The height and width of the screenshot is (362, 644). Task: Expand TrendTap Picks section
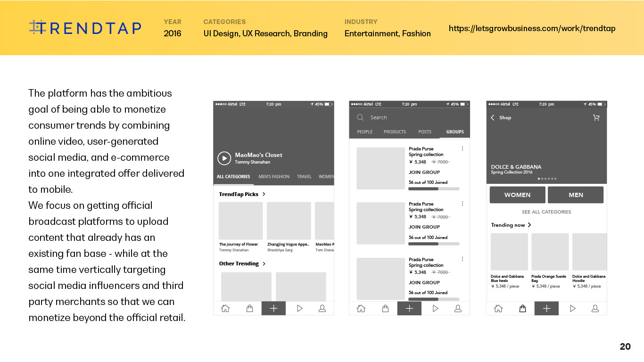242,194
